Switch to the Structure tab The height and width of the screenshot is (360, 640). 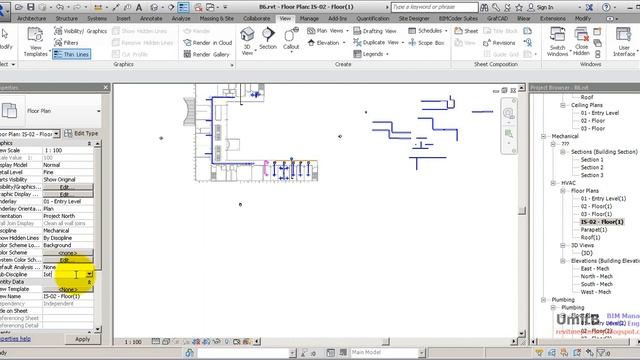(67, 18)
